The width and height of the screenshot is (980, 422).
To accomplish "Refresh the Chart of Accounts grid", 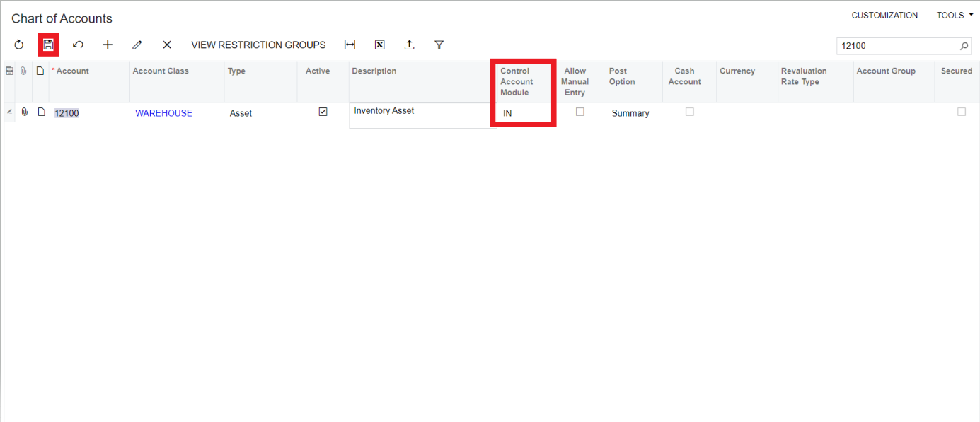I will pyautogui.click(x=18, y=45).
